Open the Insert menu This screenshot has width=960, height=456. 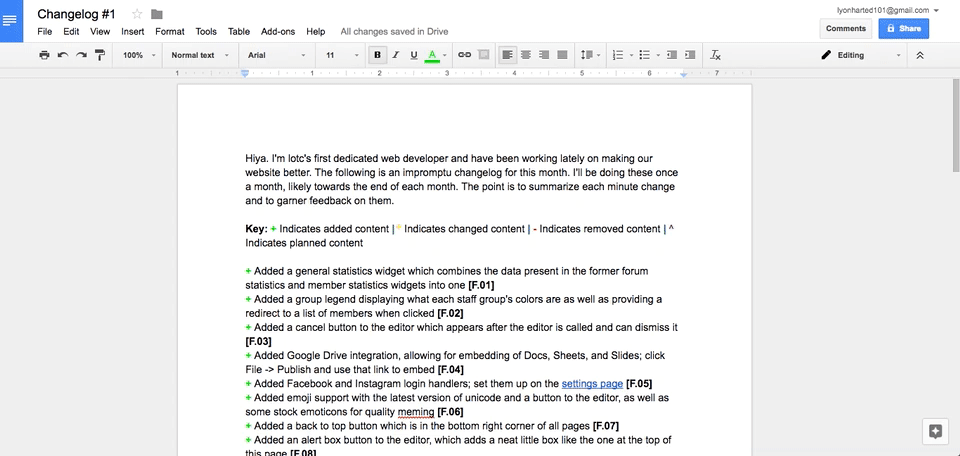(132, 31)
